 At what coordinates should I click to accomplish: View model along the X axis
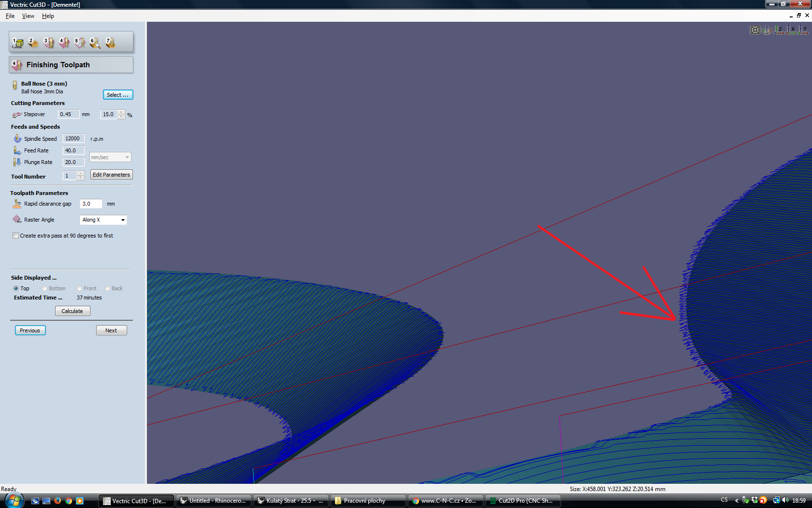point(791,30)
